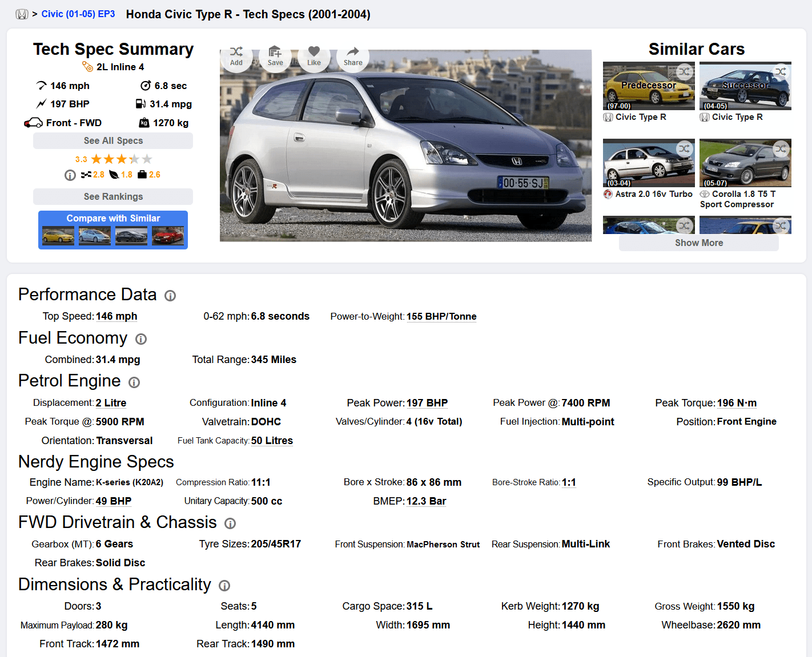Viewport: 812px width, 657px height.
Task: Click the Honda logo in the breadcrumb
Action: (21, 14)
